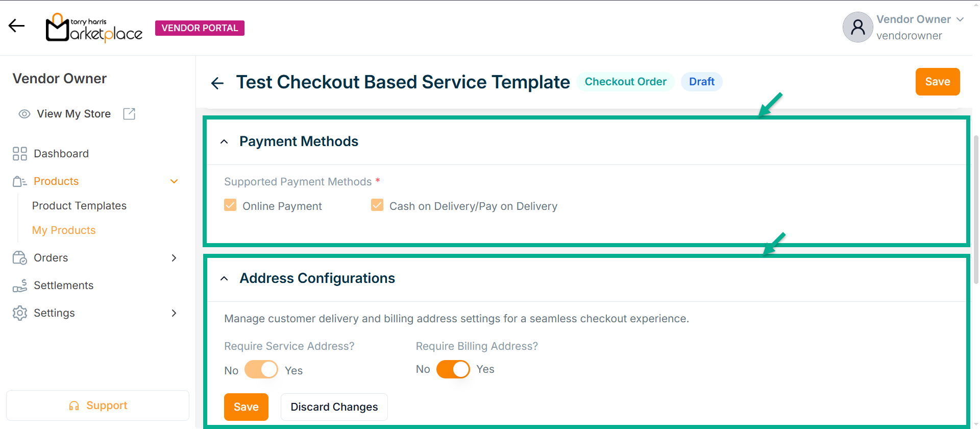Click the Settings gear icon
The image size is (980, 429).
20,313
